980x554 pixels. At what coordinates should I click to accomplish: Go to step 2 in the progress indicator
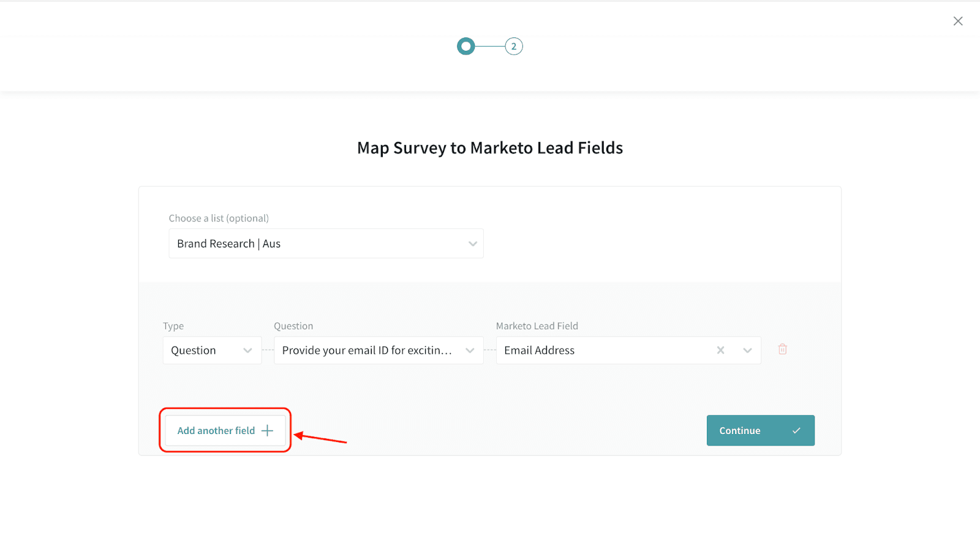point(513,47)
